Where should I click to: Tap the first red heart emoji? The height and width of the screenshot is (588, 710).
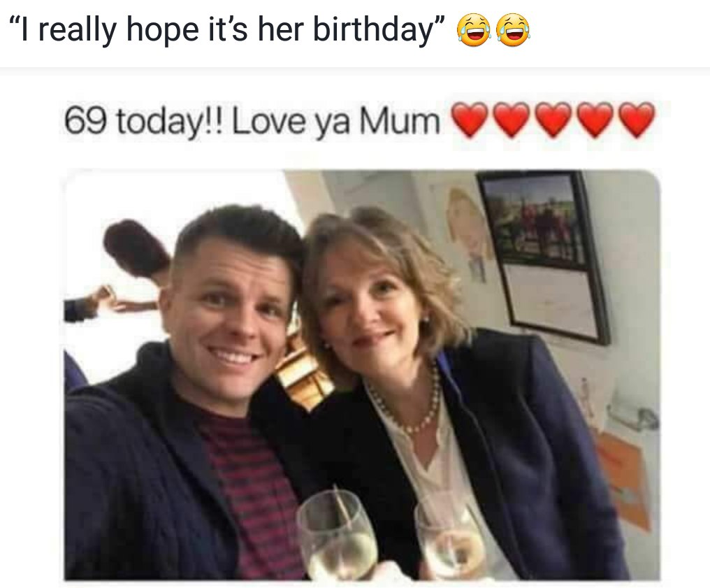click(x=470, y=120)
